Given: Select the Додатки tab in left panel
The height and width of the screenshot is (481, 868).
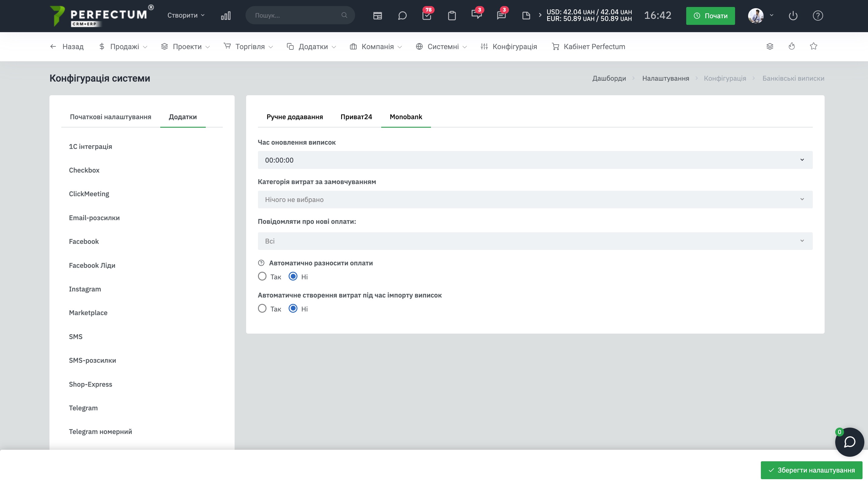Looking at the screenshot, I should point(183,117).
